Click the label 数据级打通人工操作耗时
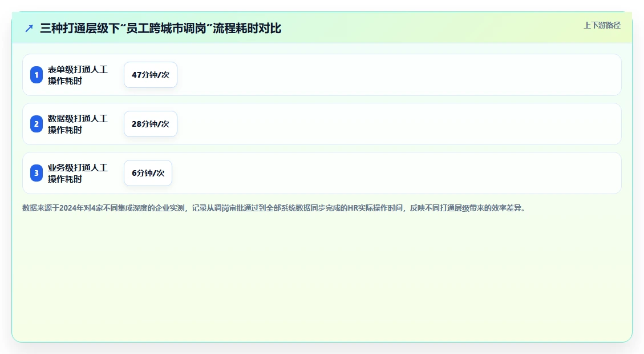The width and height of the screenshot is (644, 354). (x=78, y=124)
